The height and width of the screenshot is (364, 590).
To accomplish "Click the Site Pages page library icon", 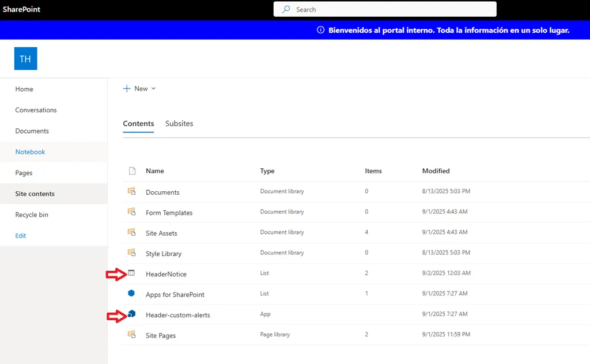I will pos(131,335).
